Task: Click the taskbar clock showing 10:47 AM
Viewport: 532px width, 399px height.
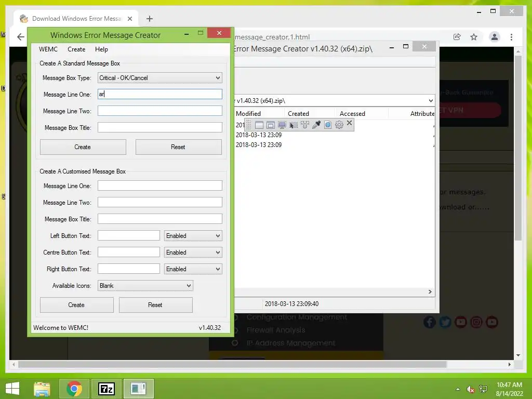Action: [x=509, y=389]
